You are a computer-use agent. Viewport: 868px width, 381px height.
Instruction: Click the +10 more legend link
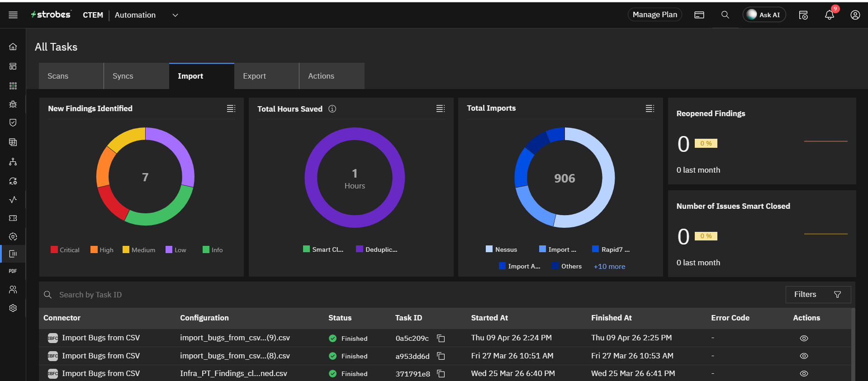[609, 267]
